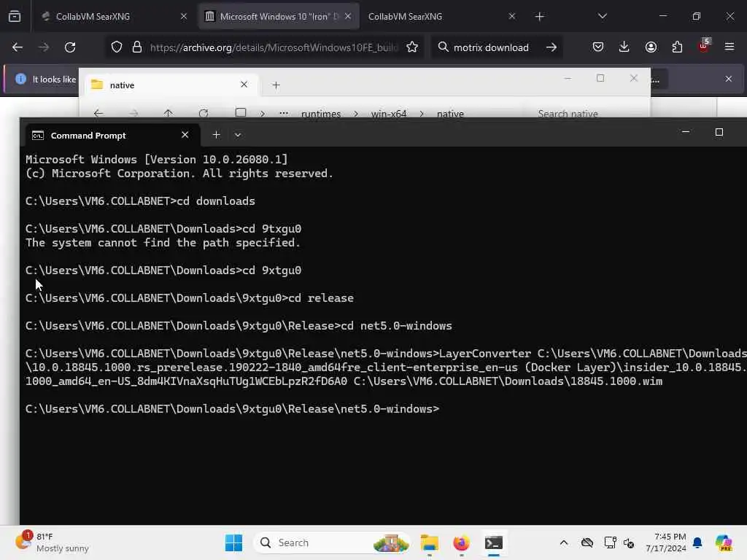Viewport: 747px width, 560px height.
Task: Add a new File Explorer tab
Action: point(276,85)
